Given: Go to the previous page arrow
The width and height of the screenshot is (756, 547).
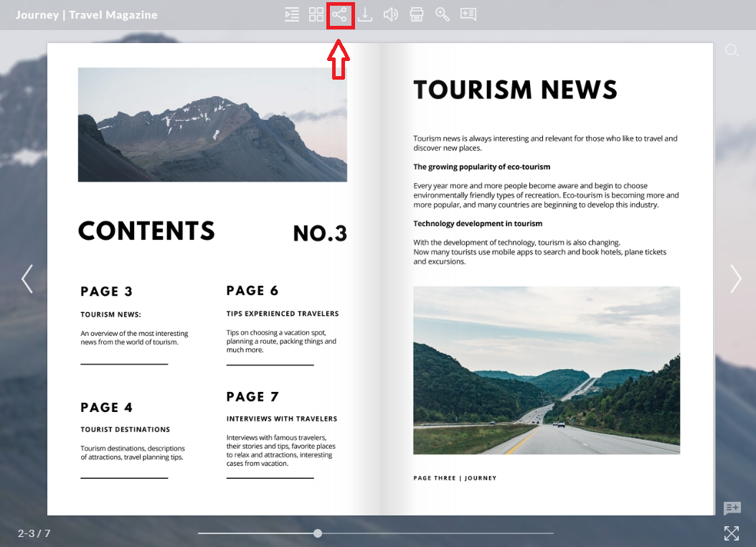Looking at the screenshot, I should point(27,279).
